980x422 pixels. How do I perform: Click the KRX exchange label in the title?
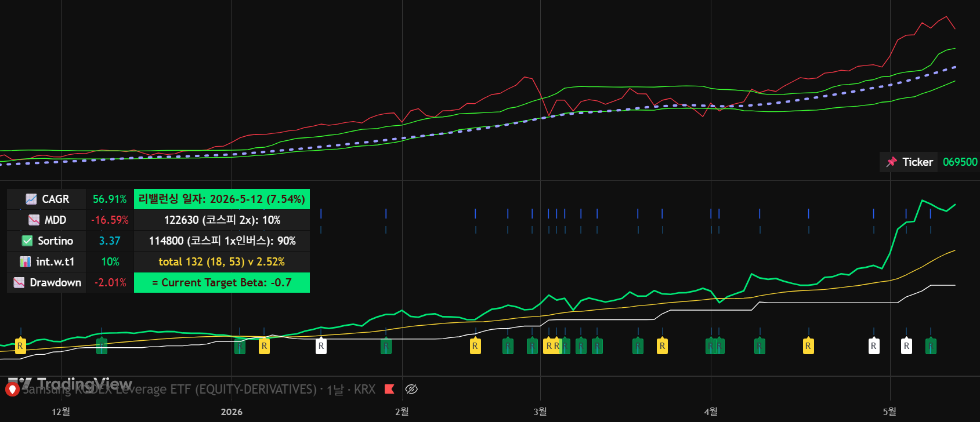tap(365, 390)
